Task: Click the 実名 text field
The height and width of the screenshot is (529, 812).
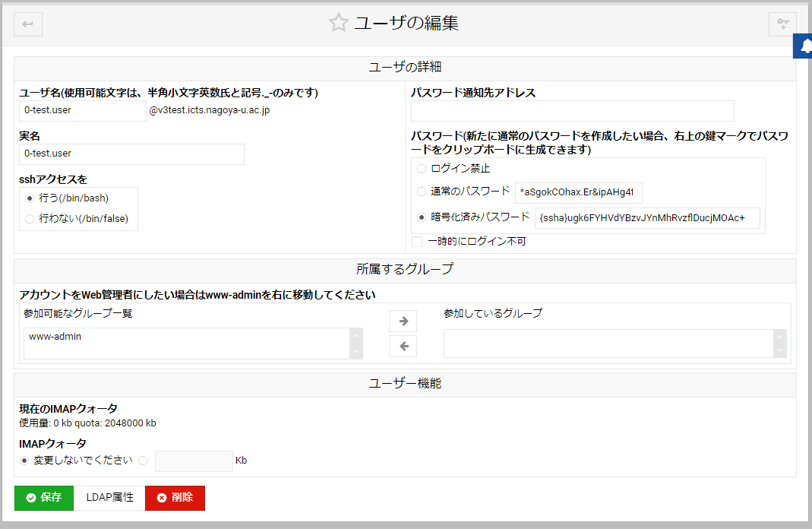Action: pyautogui.click(x=131, y=154)
